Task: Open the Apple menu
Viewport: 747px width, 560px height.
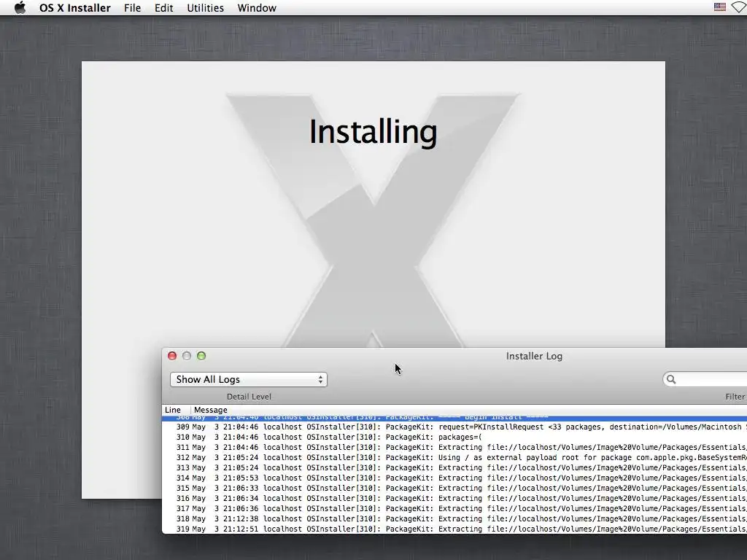Action: (x=20, y=7)
